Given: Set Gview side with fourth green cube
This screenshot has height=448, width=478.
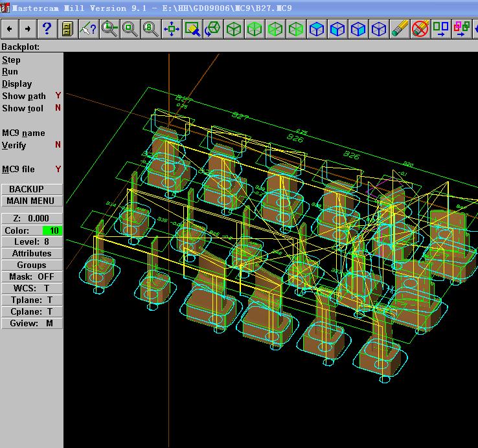Looking at the screenshot, I should [296, 28].
